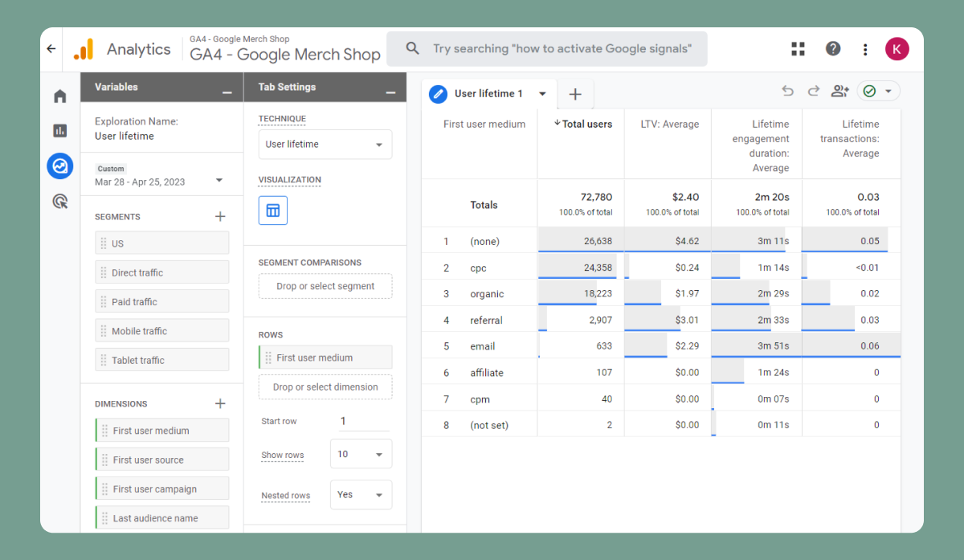Click the $3.01 LTV cell
The width and height of the screenshot is (964, 560).
[668, 320]
